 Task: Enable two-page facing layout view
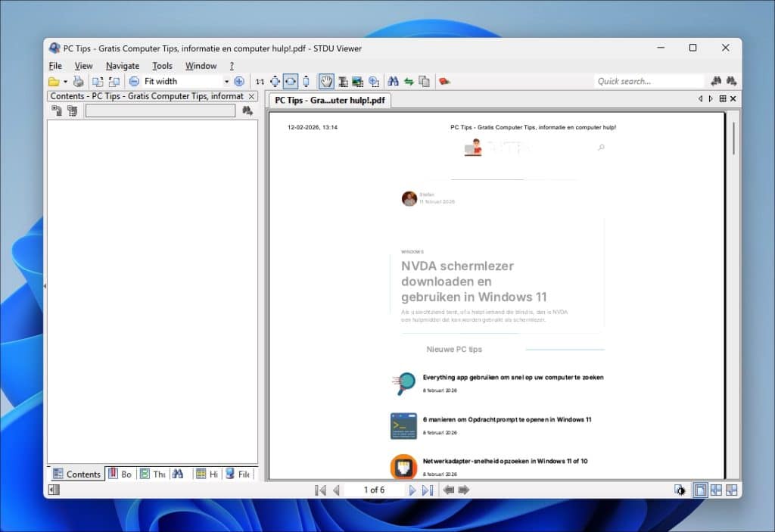[x=715, y=490]
